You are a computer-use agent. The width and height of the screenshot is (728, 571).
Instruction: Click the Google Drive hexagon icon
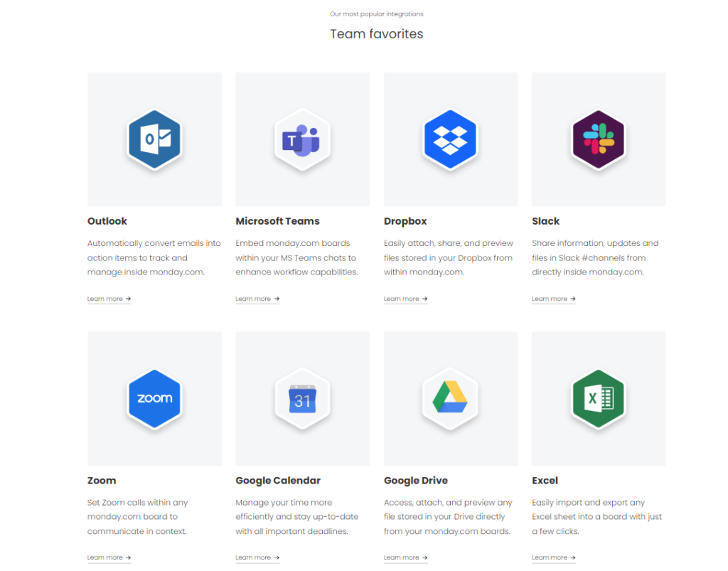[x=450, y=398]
